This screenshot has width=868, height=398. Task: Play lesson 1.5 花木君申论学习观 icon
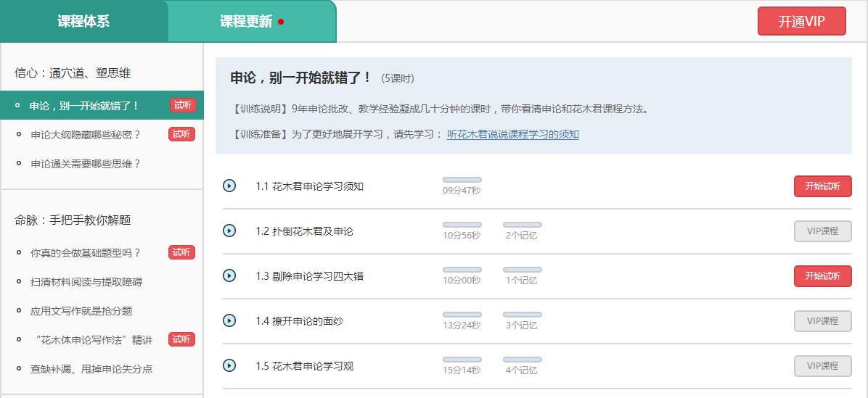pos(229,365)
